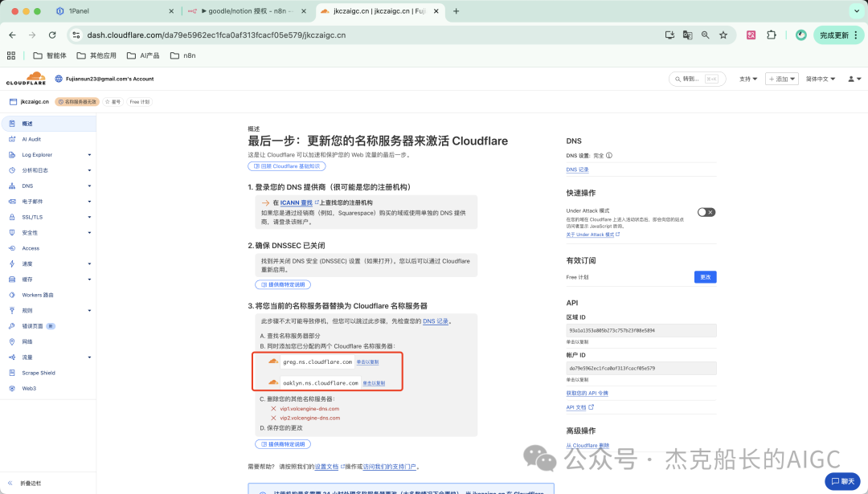The width and height of the screenshot is (868, 494).
Task: Click 从 Cloudflare 删除 link
Action: [588, 445]
